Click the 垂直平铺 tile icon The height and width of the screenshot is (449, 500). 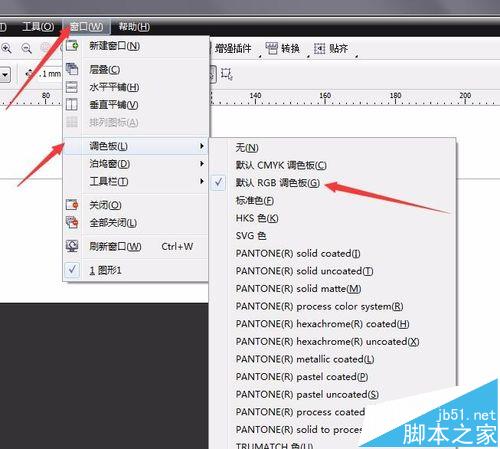click(72, 105)
